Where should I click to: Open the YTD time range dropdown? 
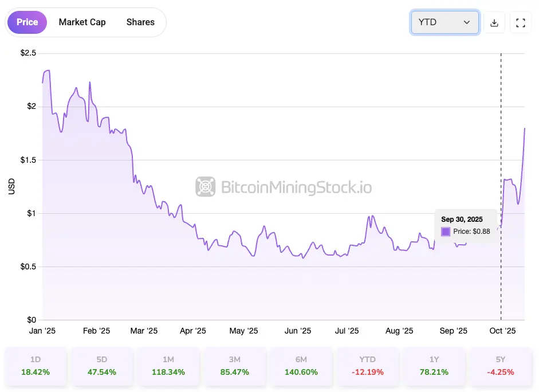[x=444, y=22]
